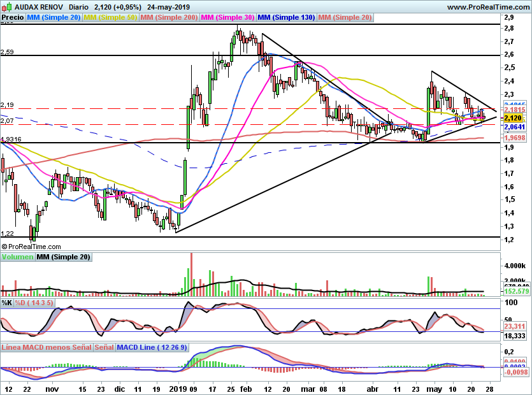Click the 1,22 support level label
The image size is (532, 395).
(x=7, y=233)
